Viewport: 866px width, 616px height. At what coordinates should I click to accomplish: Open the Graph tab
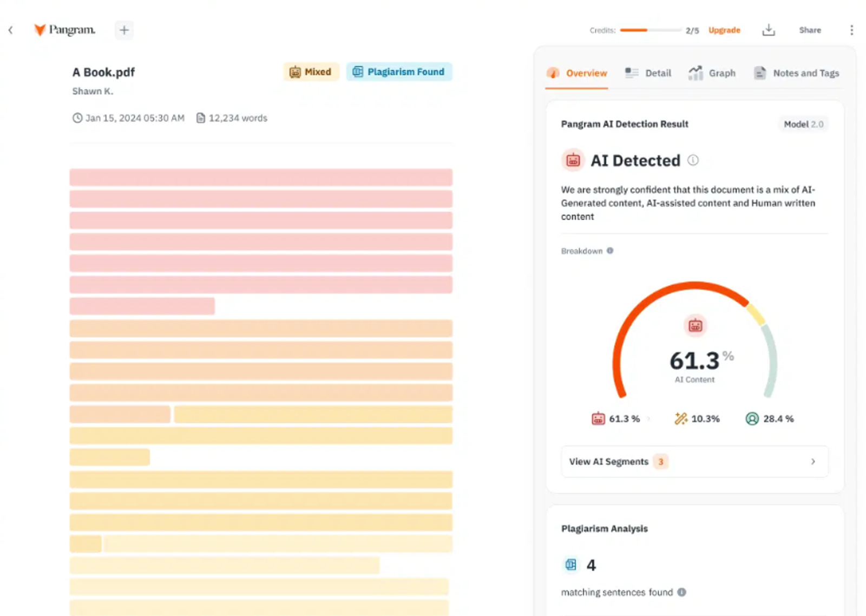point(712,73)
